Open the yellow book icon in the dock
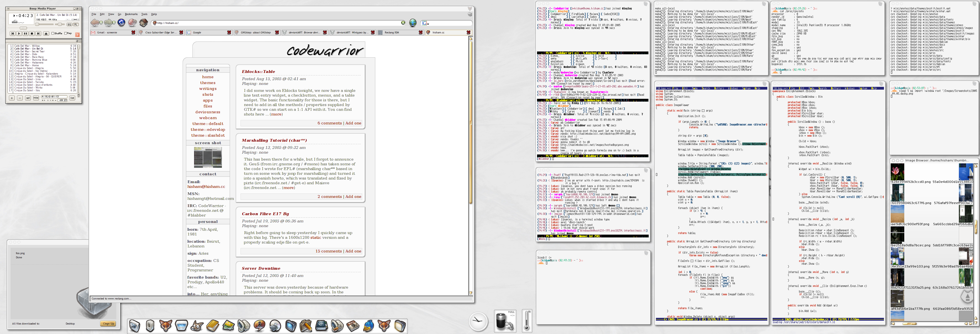Image resolution: width=980 pixels, height=334 pixels. [x=213, y=326]
